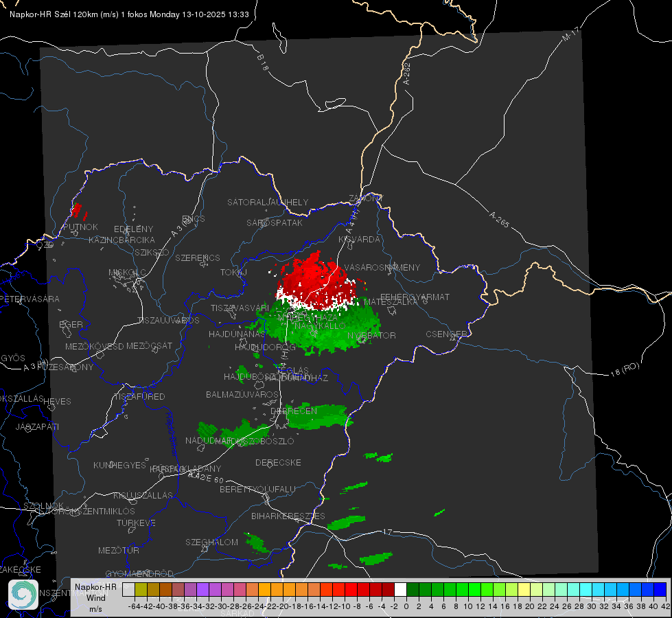Image resolution: width=672 pixels, height=618 pixels.
Task: Click the BIHARKERESZTES label
Action: click(288, 516)
